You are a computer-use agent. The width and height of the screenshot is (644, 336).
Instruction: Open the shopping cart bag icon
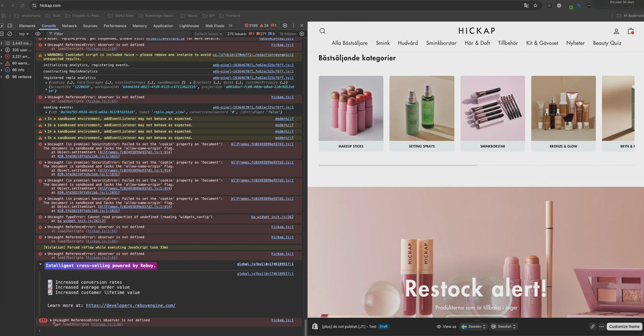(631, 31)
